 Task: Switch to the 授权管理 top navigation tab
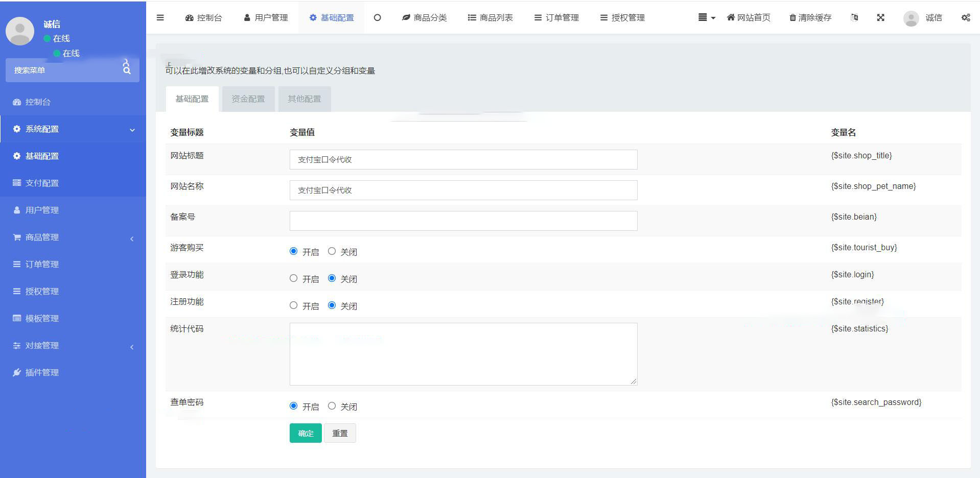coord(622,17)
